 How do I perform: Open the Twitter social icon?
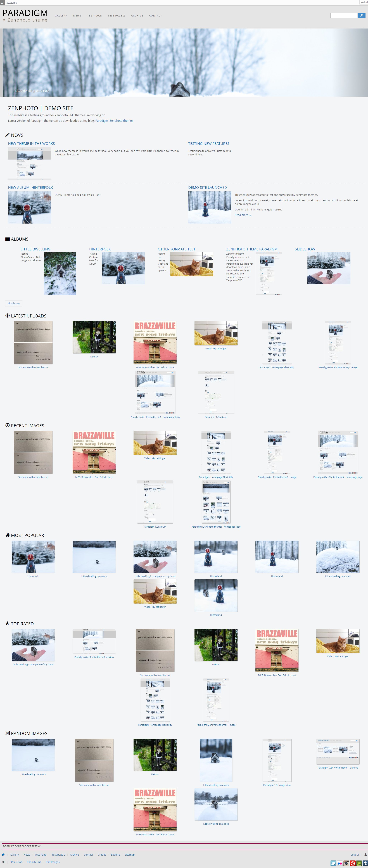(333, 863)
